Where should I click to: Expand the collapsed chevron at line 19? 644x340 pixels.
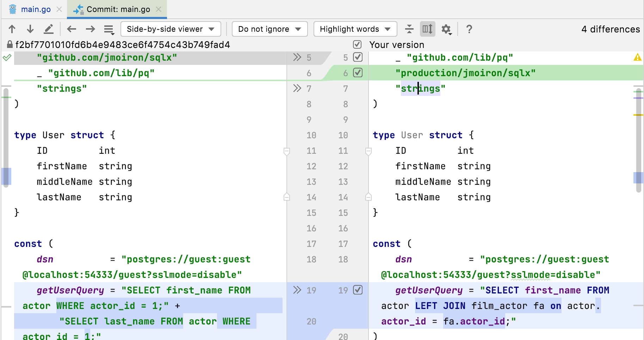click(x=297, y=290)
